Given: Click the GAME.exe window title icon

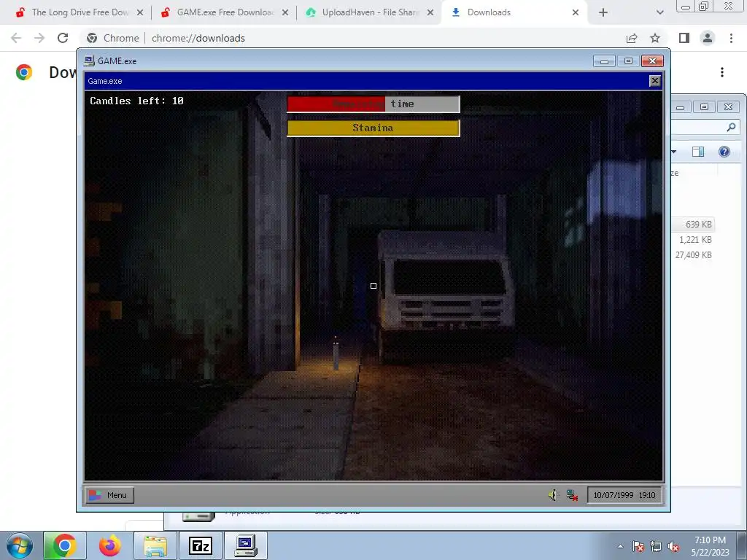Looking at the screenshot, I should pos(89,61).
